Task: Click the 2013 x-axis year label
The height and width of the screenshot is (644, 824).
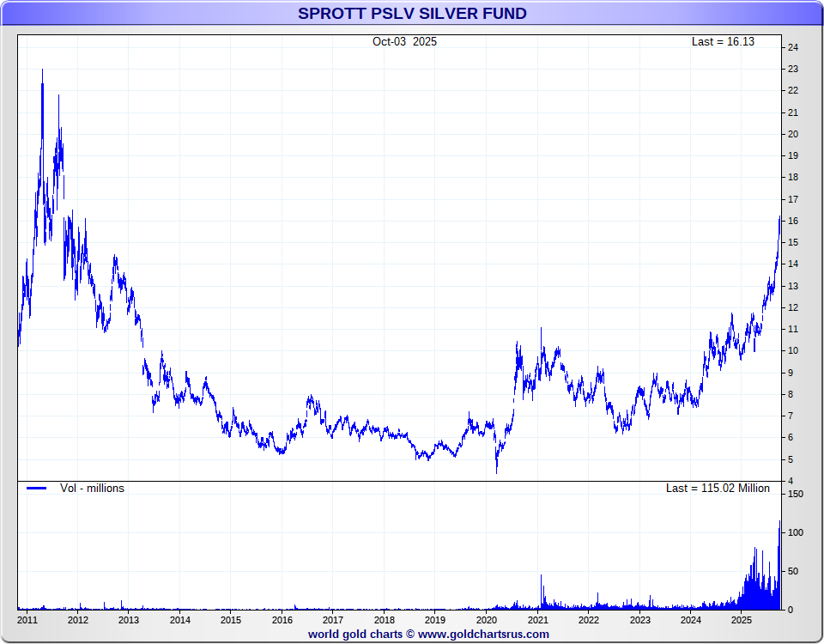Action: (x=129, y=620)
